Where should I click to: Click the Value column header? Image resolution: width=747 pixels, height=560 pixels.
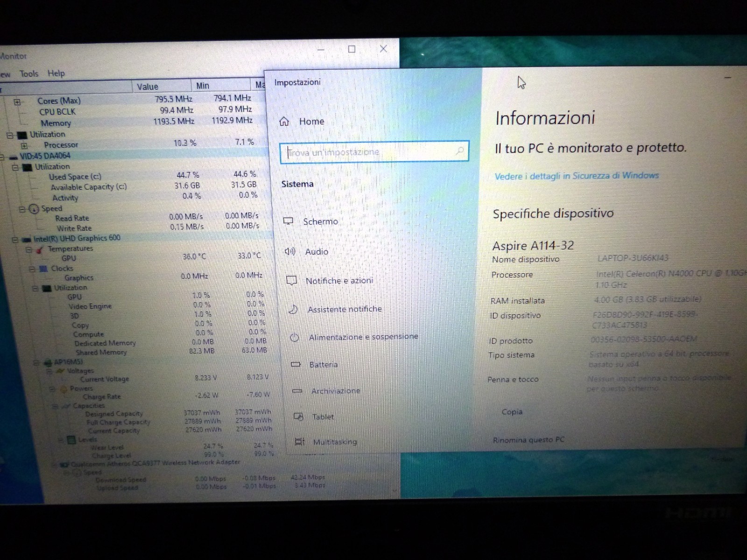coord(162,86)
